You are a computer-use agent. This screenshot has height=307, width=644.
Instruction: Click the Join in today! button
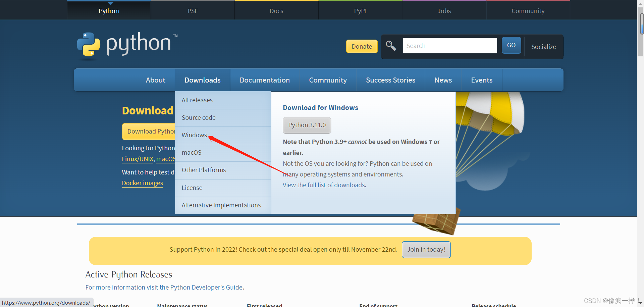point(426,250)
